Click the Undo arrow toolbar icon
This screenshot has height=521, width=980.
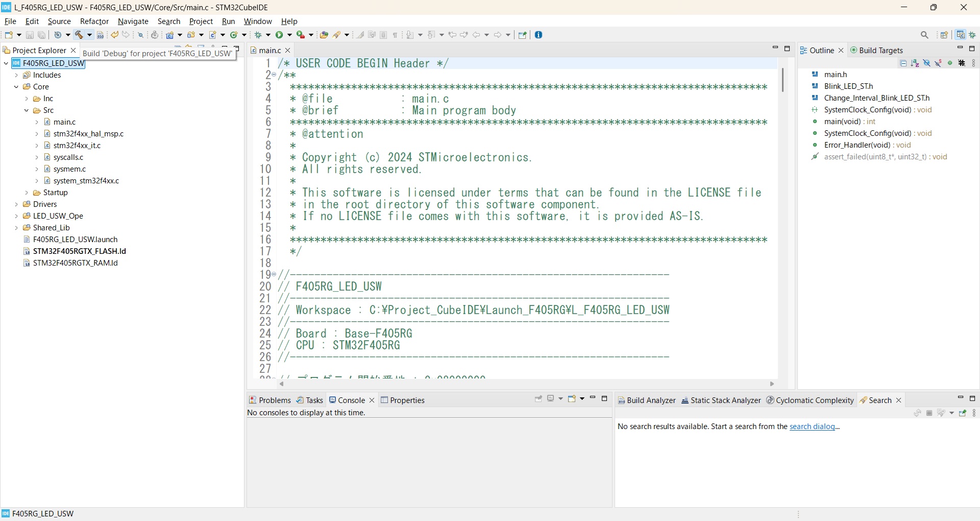[x=115, y=35]
